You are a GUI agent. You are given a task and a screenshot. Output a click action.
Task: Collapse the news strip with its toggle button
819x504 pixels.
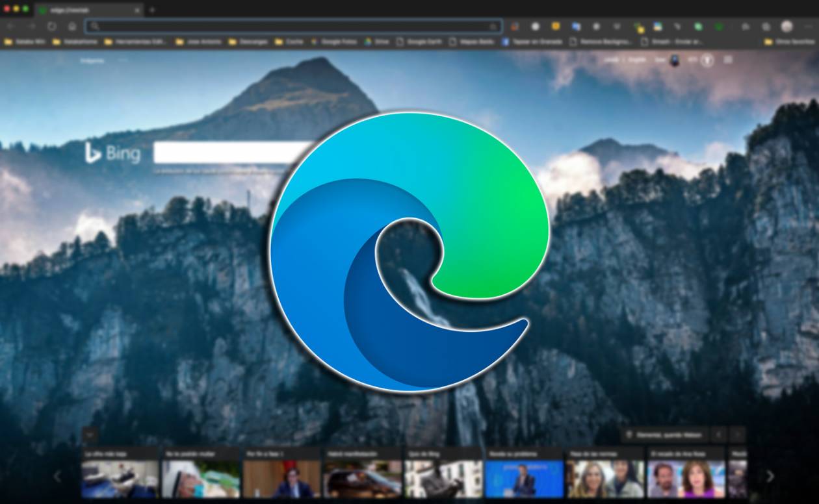pyautogui.click(x=90, y=435)
